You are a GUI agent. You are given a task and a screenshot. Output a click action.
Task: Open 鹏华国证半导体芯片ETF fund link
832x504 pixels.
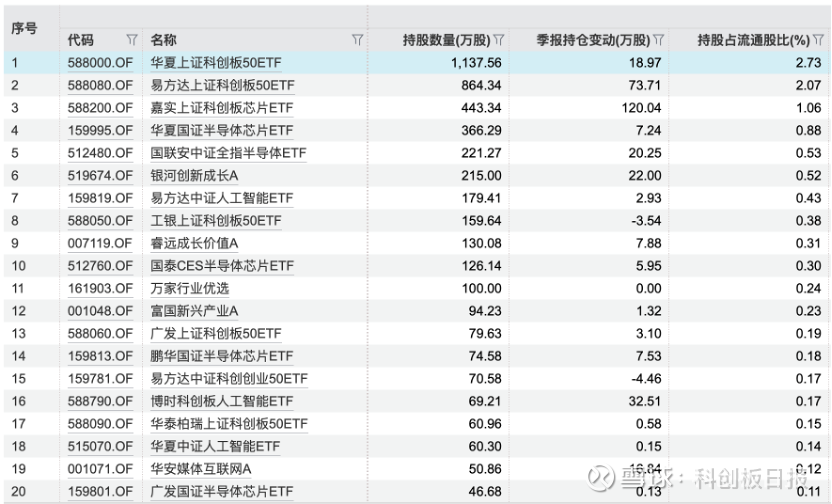click(222, 356)
